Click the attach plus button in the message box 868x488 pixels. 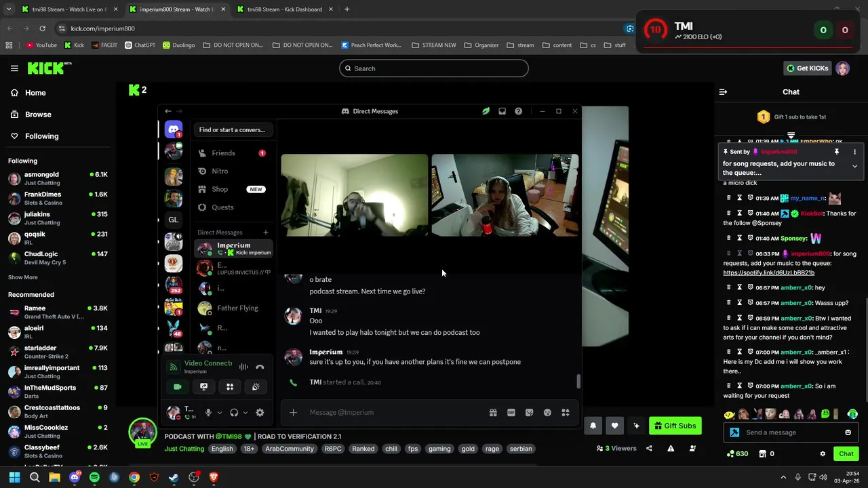[293, 412]
